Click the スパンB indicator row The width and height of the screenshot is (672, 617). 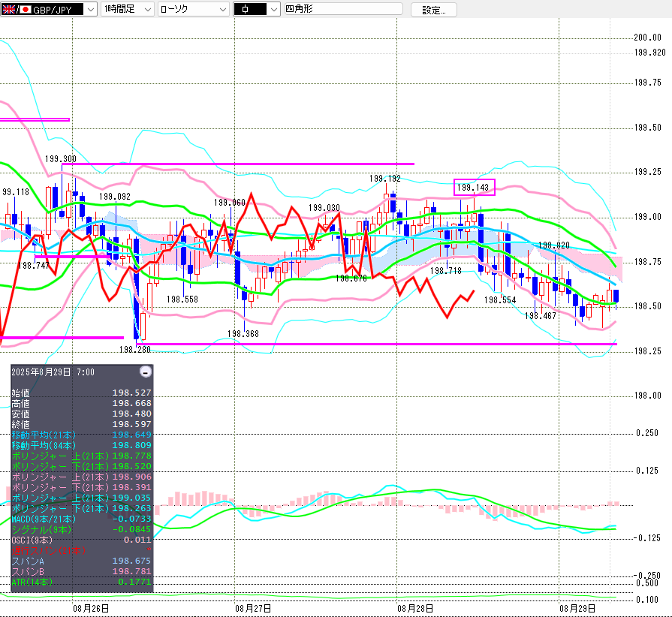click(81, 571)
